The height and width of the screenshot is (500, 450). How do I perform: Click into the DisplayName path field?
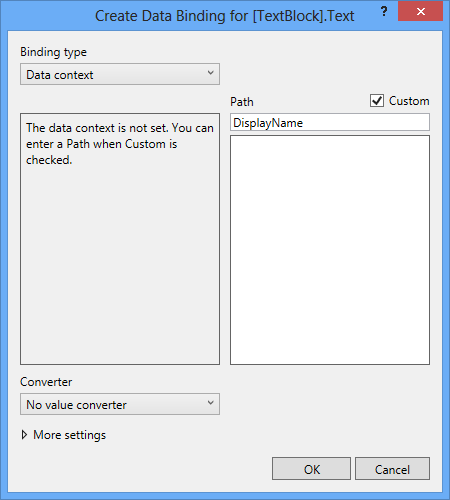click(330, 122)
